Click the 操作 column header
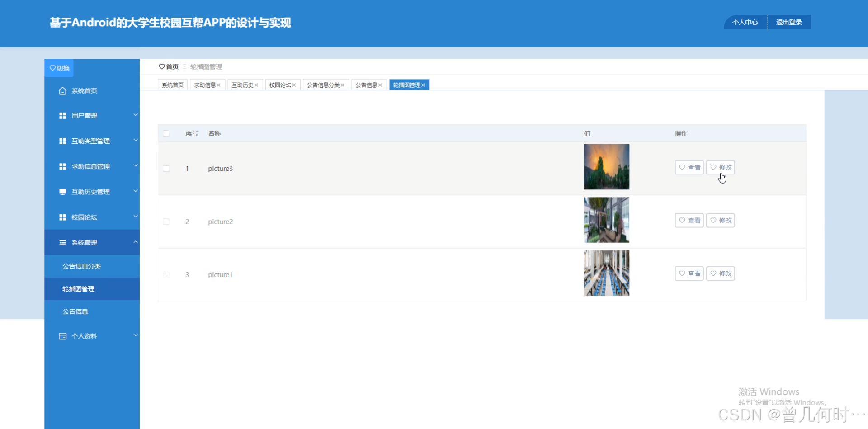Image resolution: width=868 pixels, height=429 pixels. point(681,133)
